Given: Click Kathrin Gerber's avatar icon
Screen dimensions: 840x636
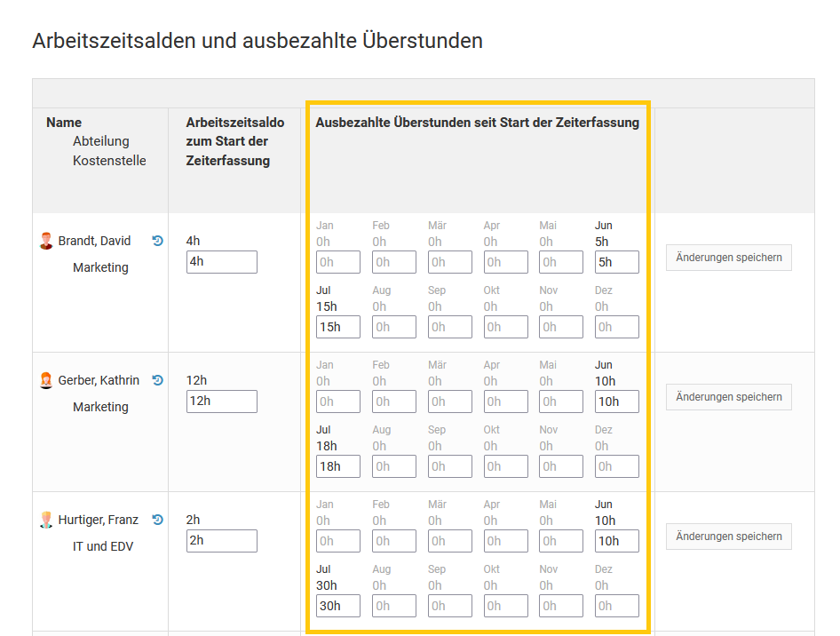Looking at the screenshot, I should 47,380.
